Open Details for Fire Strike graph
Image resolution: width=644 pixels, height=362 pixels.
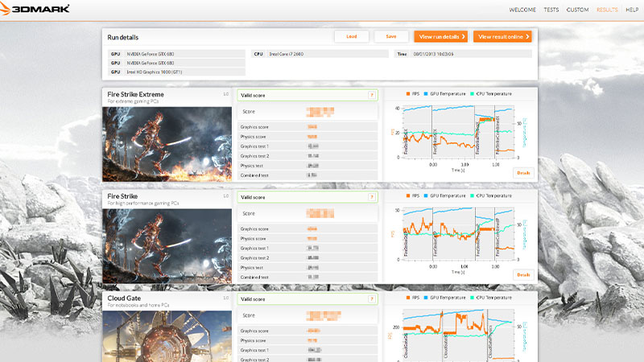(x=523, y=274)
